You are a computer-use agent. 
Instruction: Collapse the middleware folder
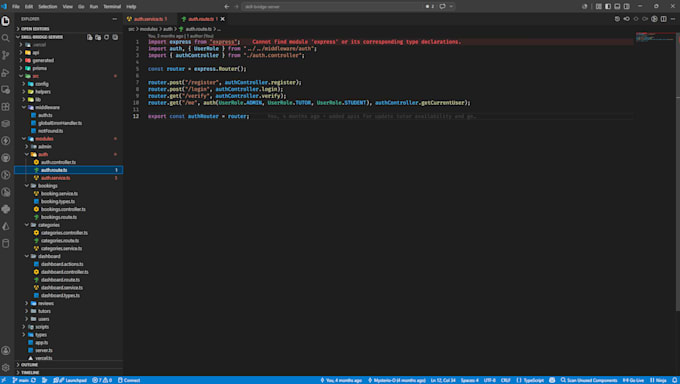[x=69, y=107]
